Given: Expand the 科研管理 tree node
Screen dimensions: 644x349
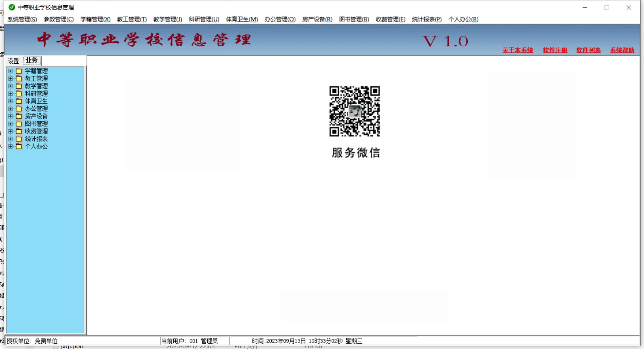Looking at the screenshot, I should click(11, 93).
